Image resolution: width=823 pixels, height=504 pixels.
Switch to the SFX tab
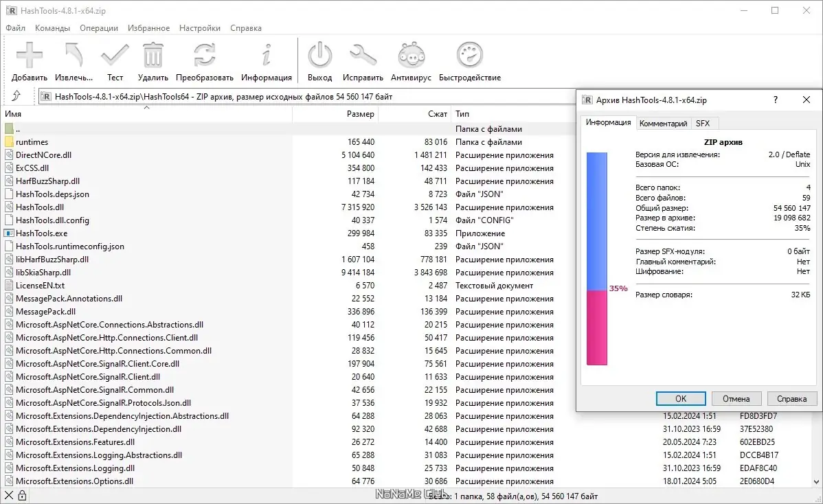(703, 123)
